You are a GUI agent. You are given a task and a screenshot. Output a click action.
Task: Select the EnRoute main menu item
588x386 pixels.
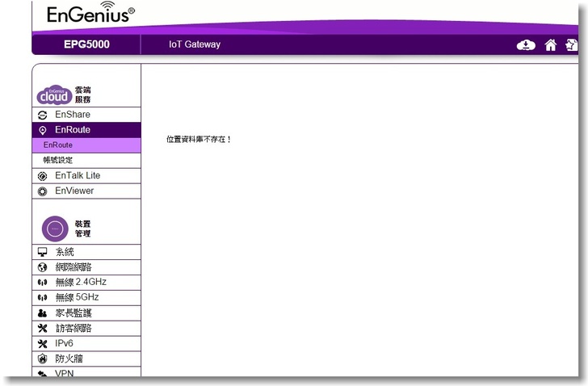coord(86,130)
